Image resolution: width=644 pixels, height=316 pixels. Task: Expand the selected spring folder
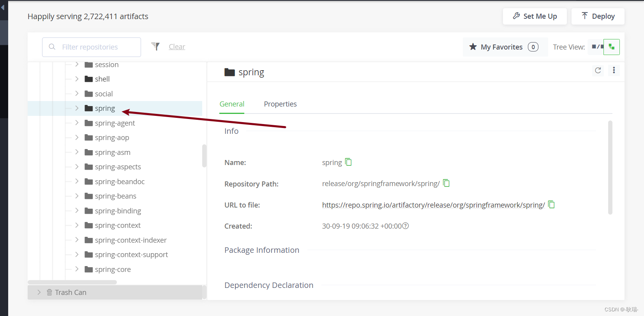(77, 108)
